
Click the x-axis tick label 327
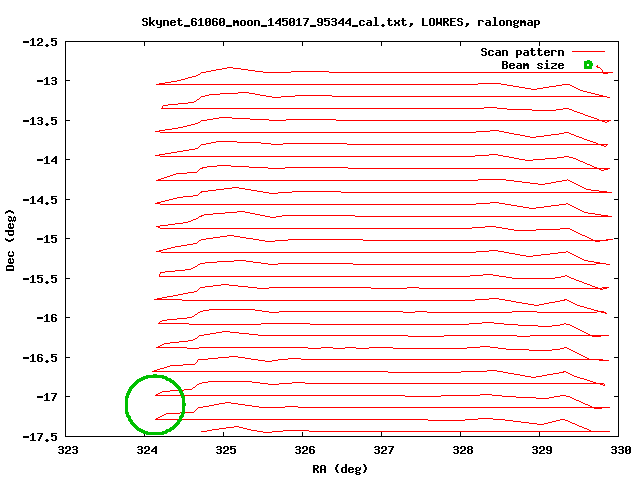click(x=384, y=450)
